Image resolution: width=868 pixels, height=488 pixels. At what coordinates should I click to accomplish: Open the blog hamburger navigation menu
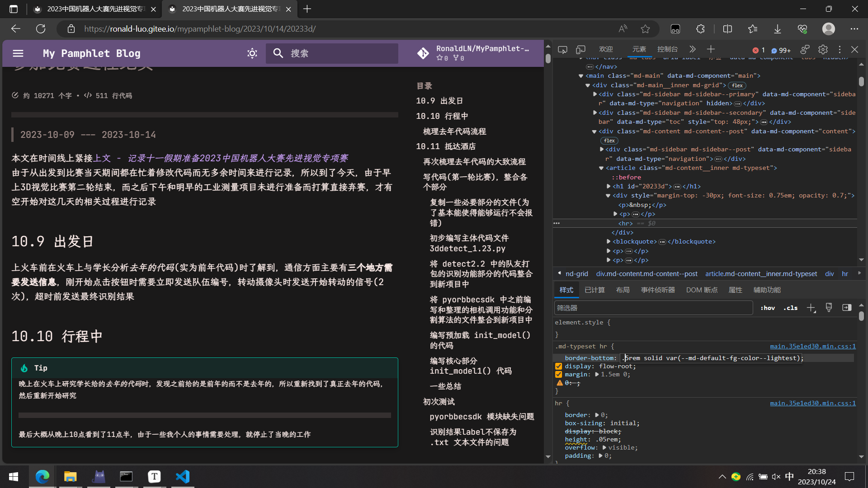click(18, 53)
